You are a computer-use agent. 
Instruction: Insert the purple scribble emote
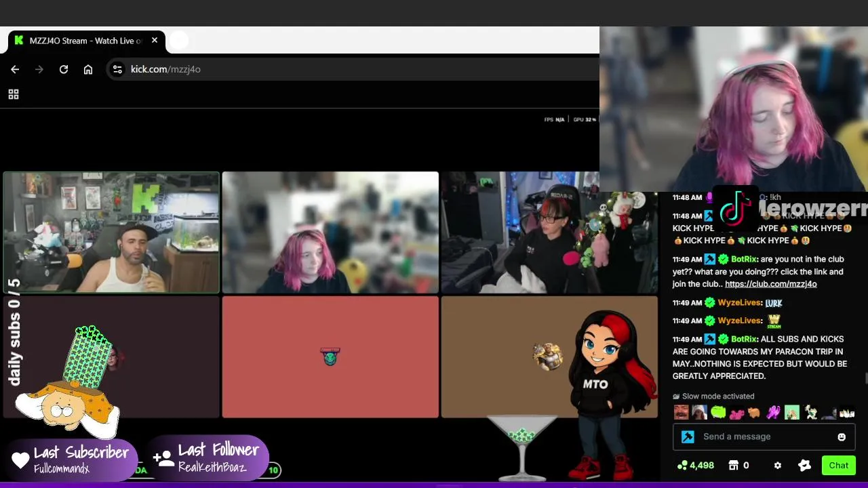(x=773, y=412)
